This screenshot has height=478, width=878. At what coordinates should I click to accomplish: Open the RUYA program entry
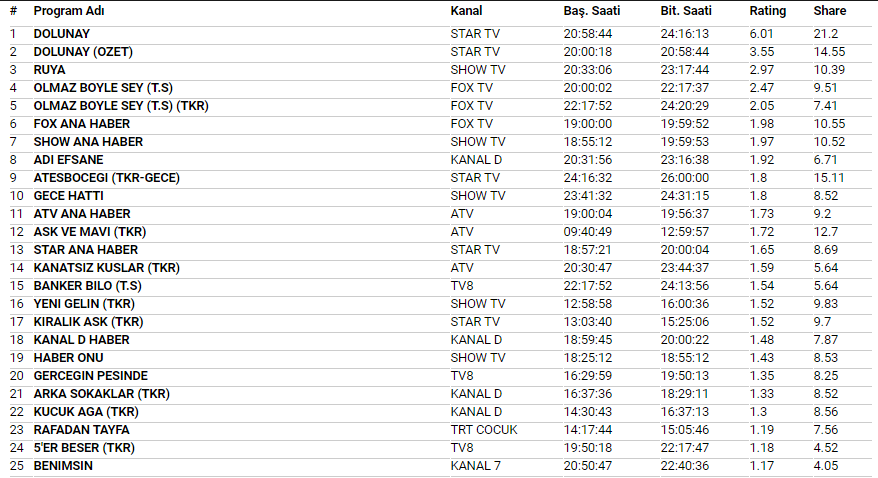click(x=49, y=70)
